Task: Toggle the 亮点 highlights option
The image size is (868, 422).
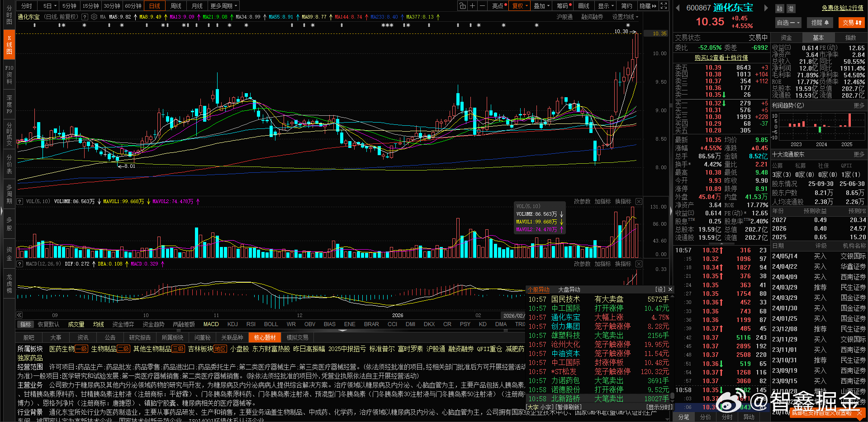Action: pyautogui.click(x=498, y=6)
